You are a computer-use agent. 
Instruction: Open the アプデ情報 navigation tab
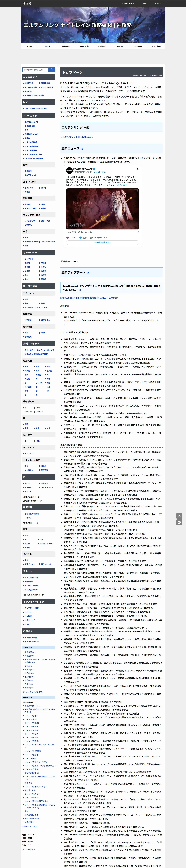156,46
